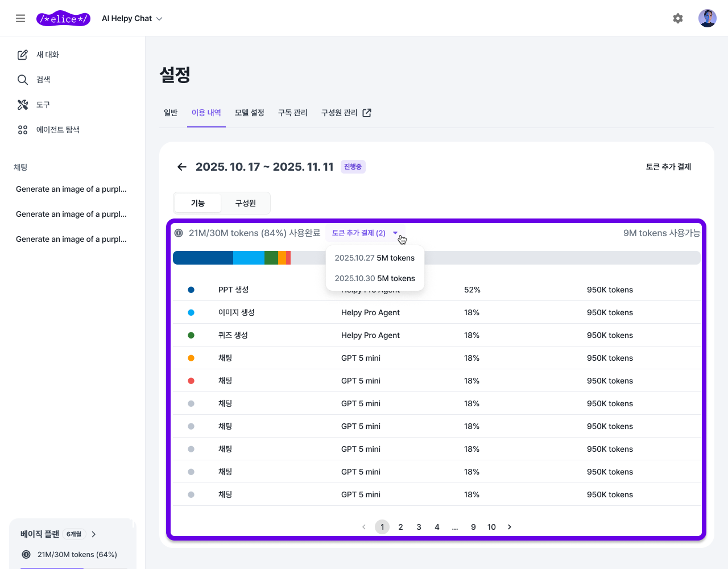This screenshot has height=569, width=728.
Task: Click the dark blue usage bar segment
Action: (x=202, y=258)
